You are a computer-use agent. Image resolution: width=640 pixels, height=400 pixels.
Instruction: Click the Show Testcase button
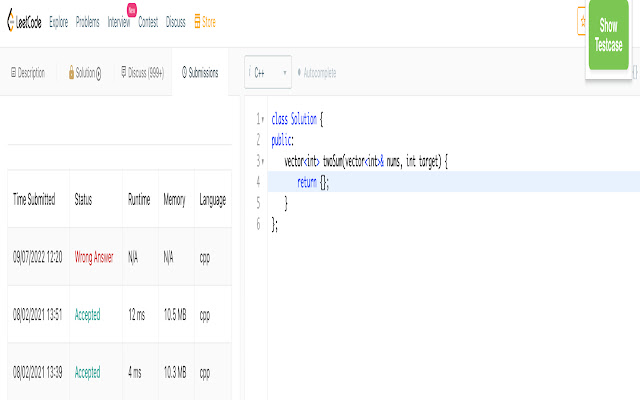tap(608, 35)
